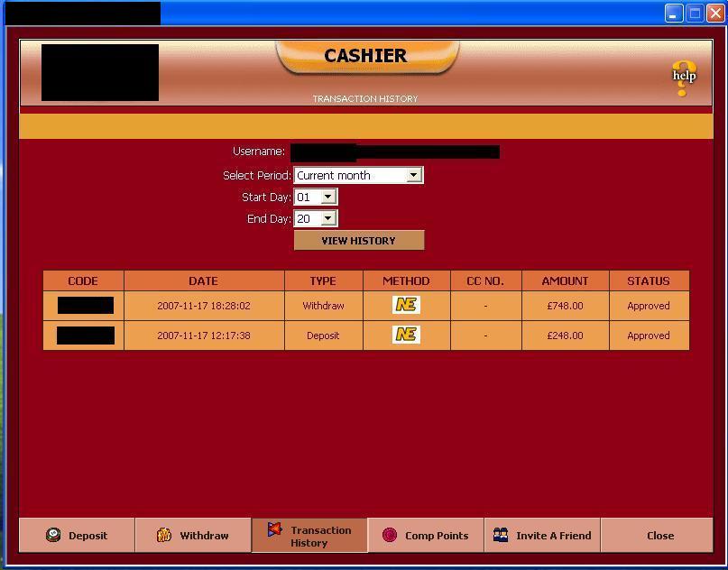Click the Select Period label
This screenshot has height=570, width=728.
click(257, 176)
